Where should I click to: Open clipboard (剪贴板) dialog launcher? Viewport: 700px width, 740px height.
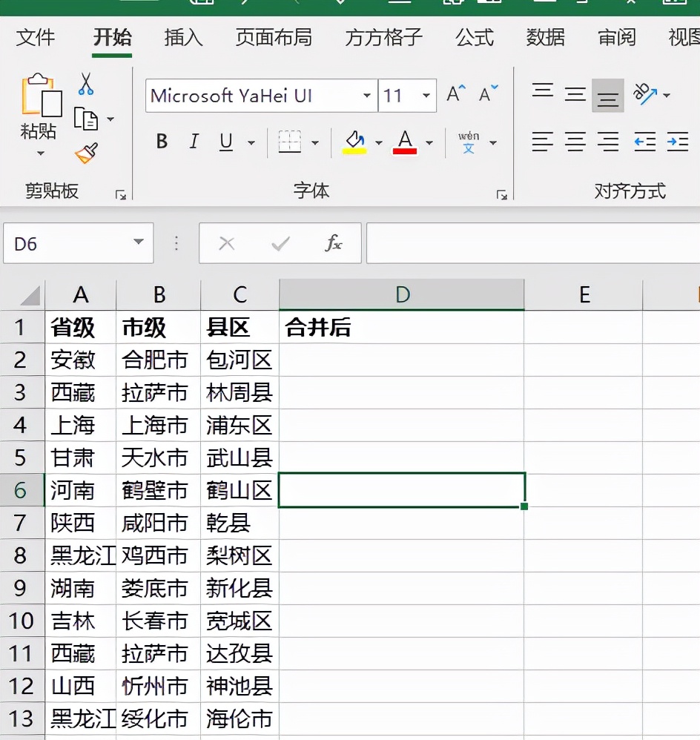[121, 195]
